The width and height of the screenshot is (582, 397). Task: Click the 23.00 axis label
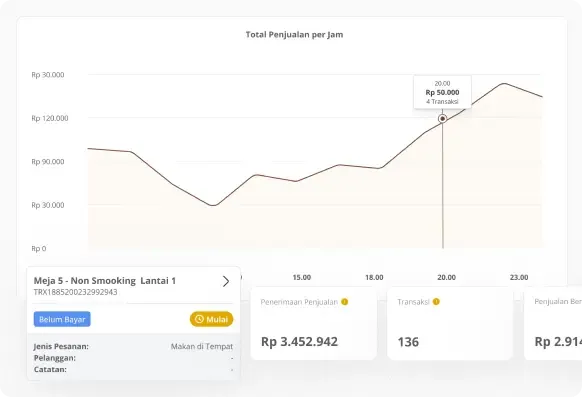coord(519,277)
